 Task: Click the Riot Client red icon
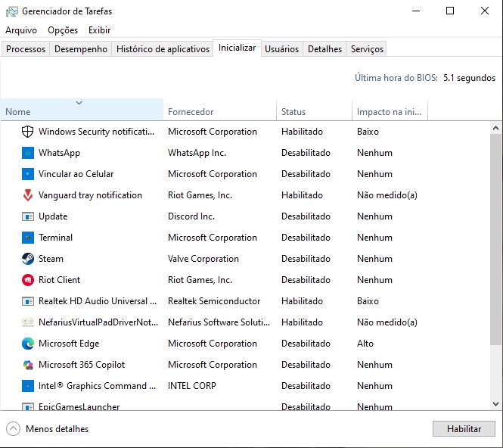27,280
